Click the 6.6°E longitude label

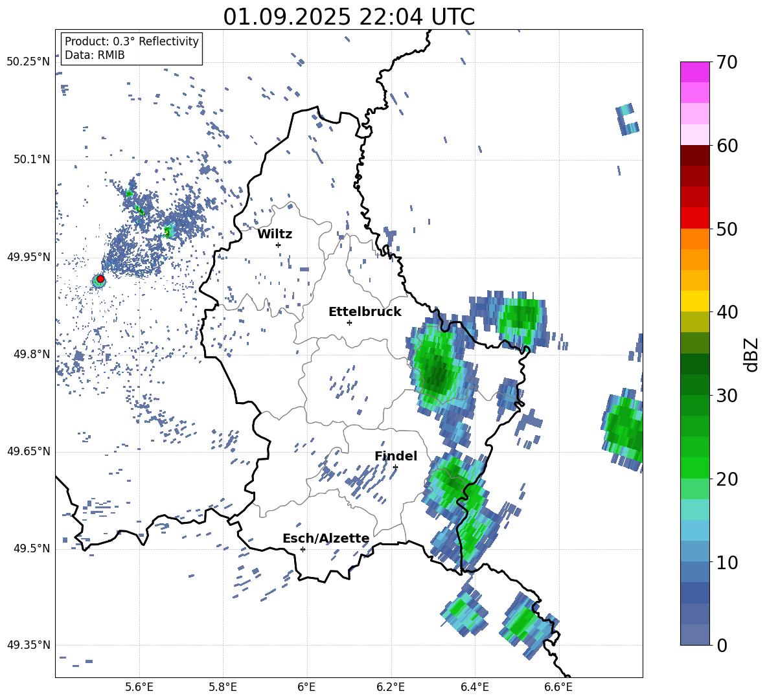[558, 687]
